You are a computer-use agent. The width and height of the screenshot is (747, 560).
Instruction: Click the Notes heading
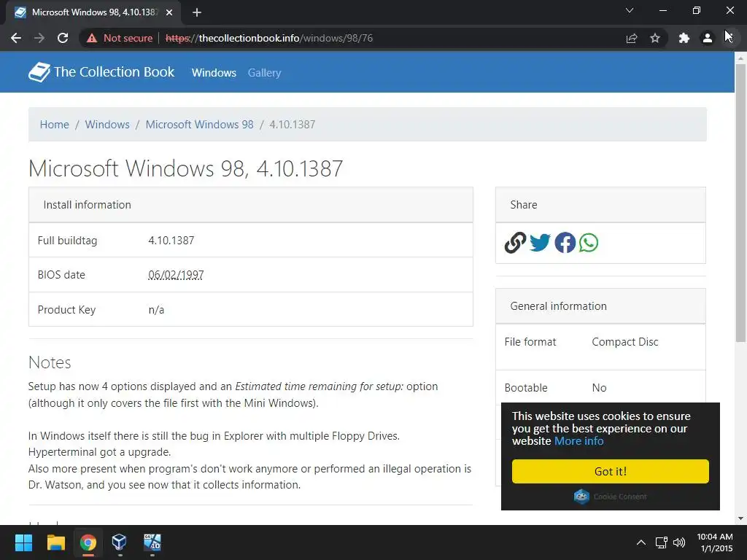point(50,362)
